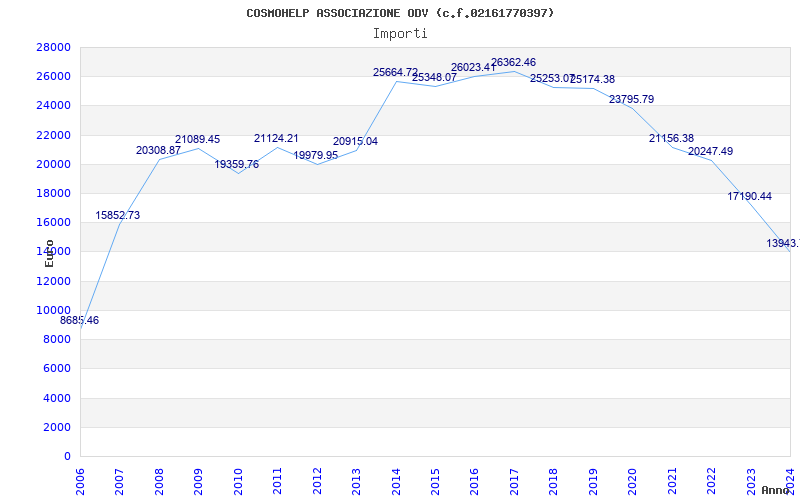Click the x-axis year 2020
The image size is (800, 500).
(633, 480)
